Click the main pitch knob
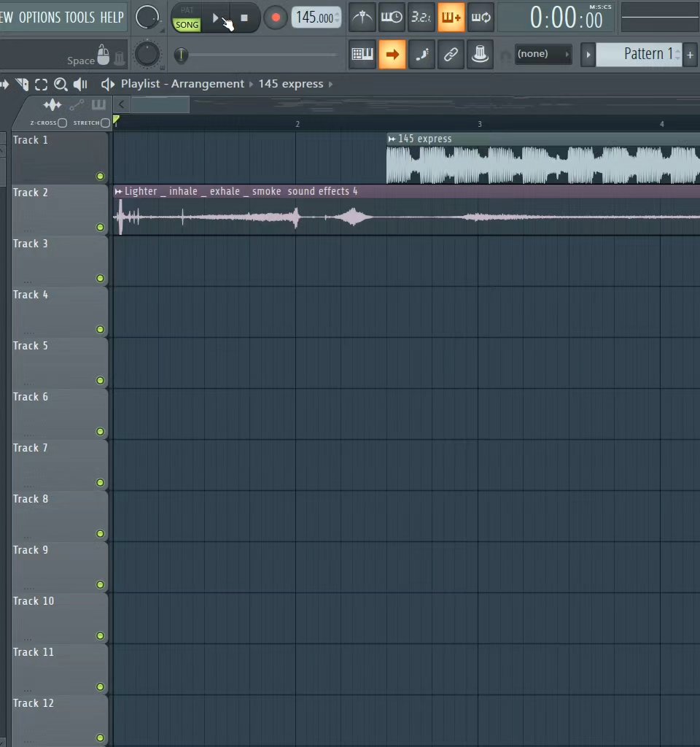 (147, 54)
